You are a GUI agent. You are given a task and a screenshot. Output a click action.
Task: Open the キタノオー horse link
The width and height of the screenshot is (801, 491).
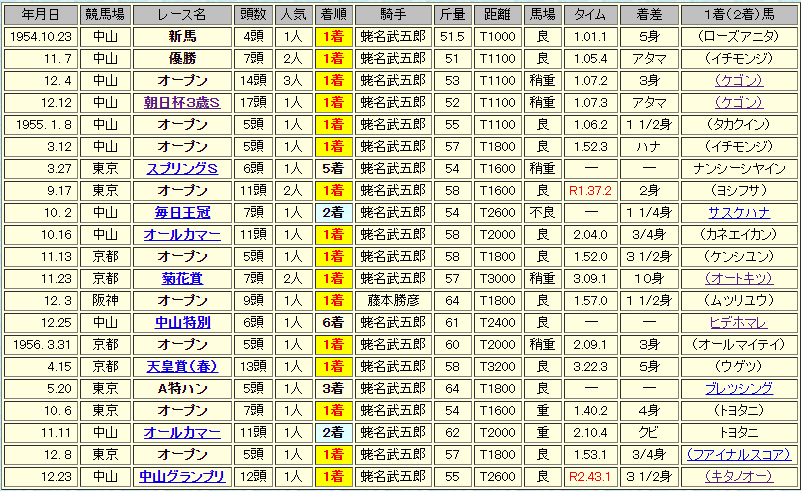tap(738, 476)
